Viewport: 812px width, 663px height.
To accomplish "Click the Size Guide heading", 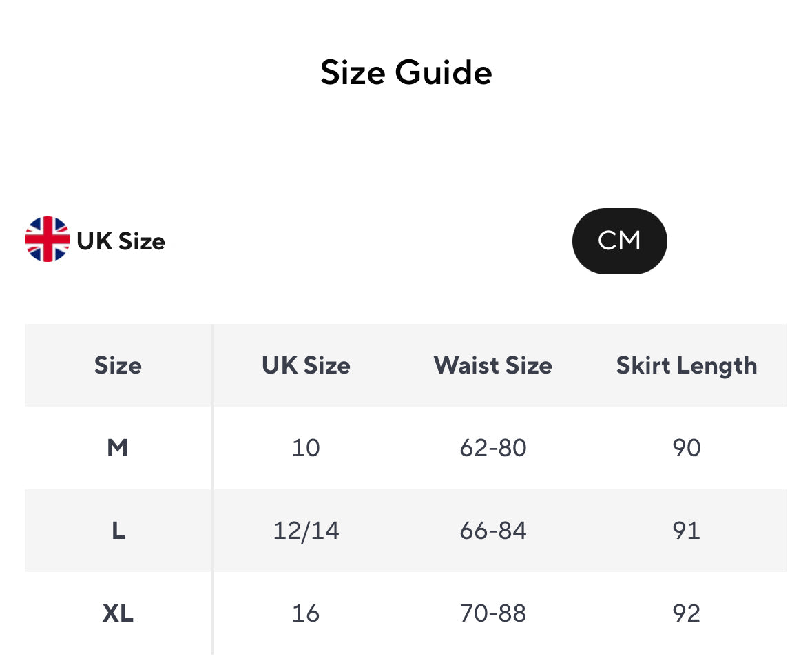I will 406,72.
